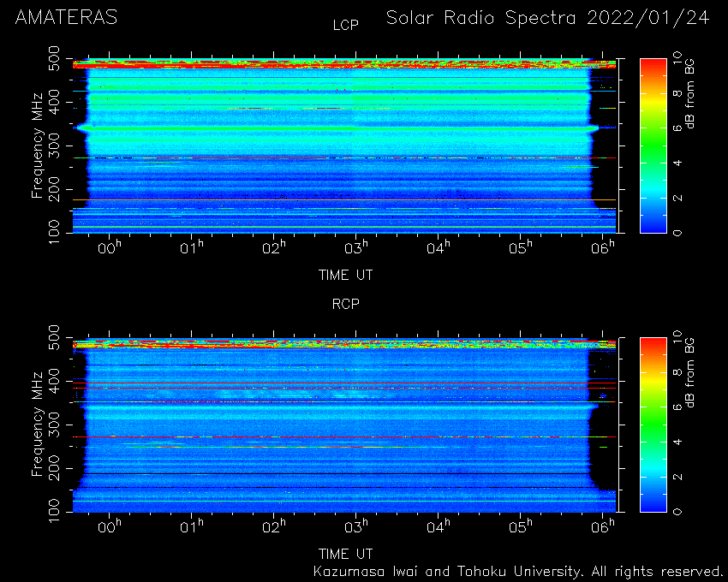
Task: Click the Kazumasa Iwai copyright text
Action: tap(516, 572)
